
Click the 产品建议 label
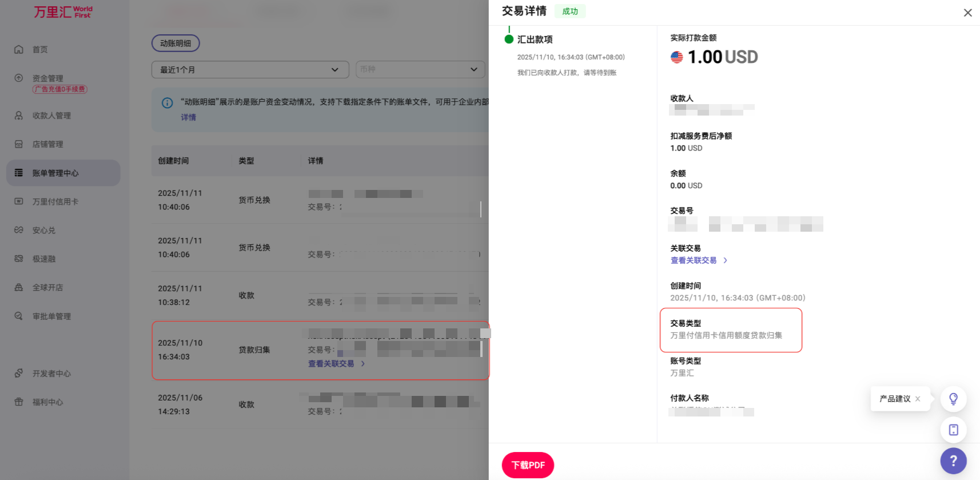pos(895,399)
